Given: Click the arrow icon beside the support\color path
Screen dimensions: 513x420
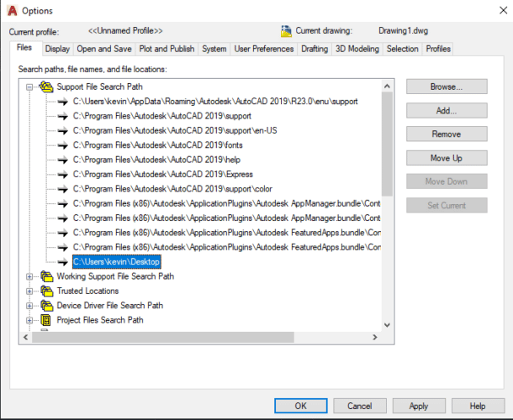Looking at the screenshot, I should click(62, 189).
